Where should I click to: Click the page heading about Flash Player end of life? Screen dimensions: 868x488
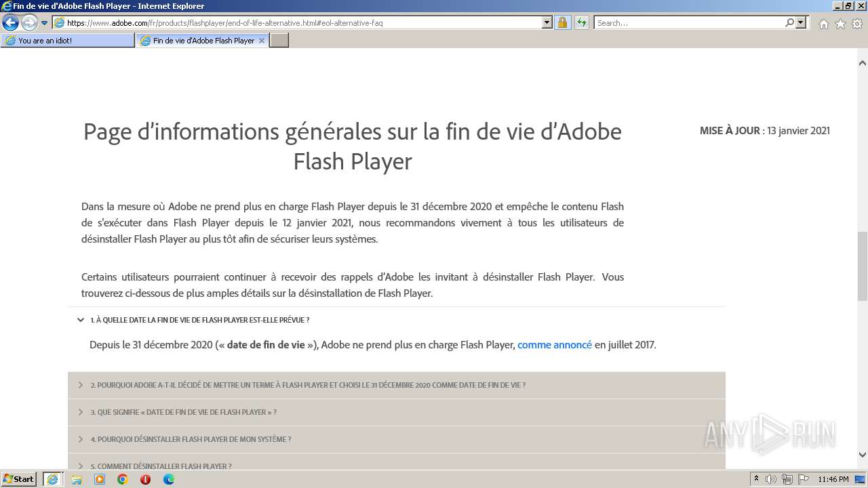[353, 146]
